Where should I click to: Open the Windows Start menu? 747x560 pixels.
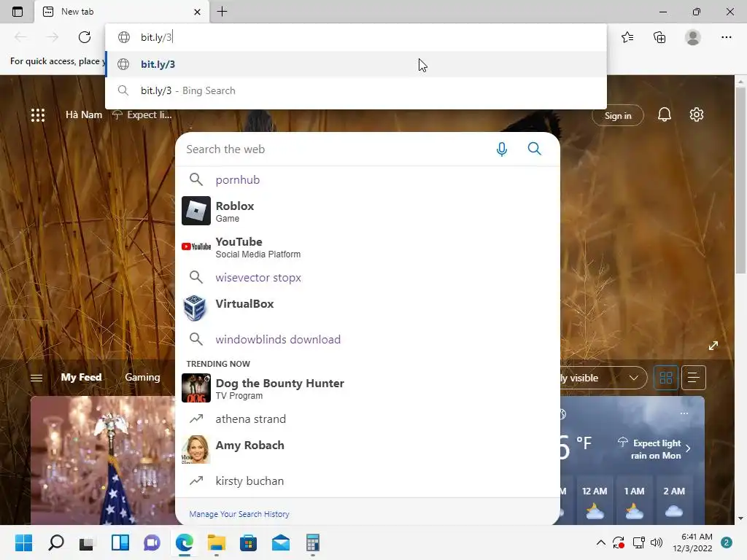[23, 542]
